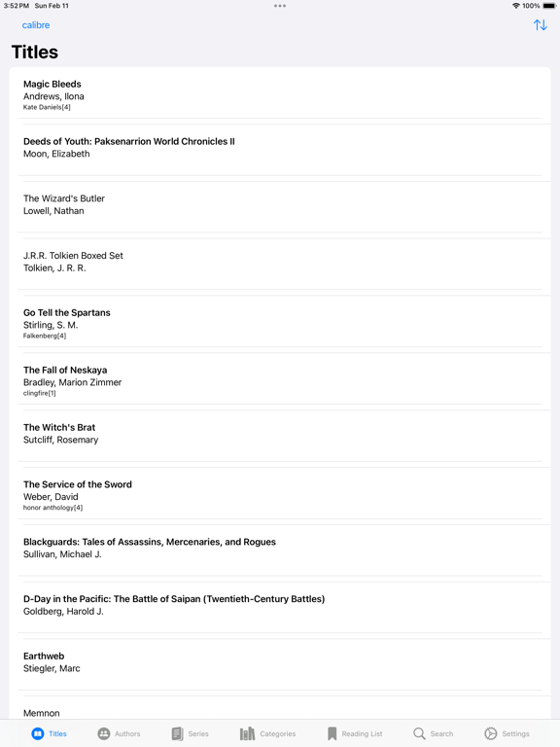Open the Series tab icon
This screenshot has width=560, height=747.
click(177, 733)
